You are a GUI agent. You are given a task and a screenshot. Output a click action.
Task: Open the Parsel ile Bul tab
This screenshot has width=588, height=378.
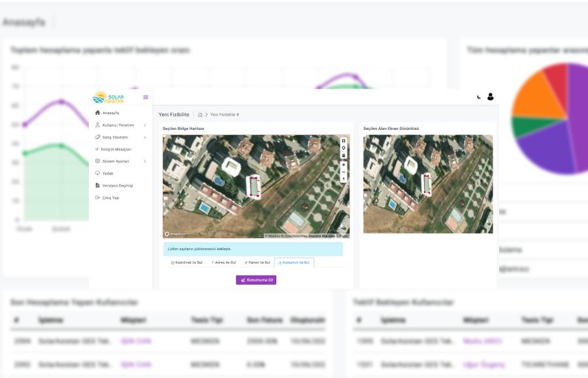point(257,262)
